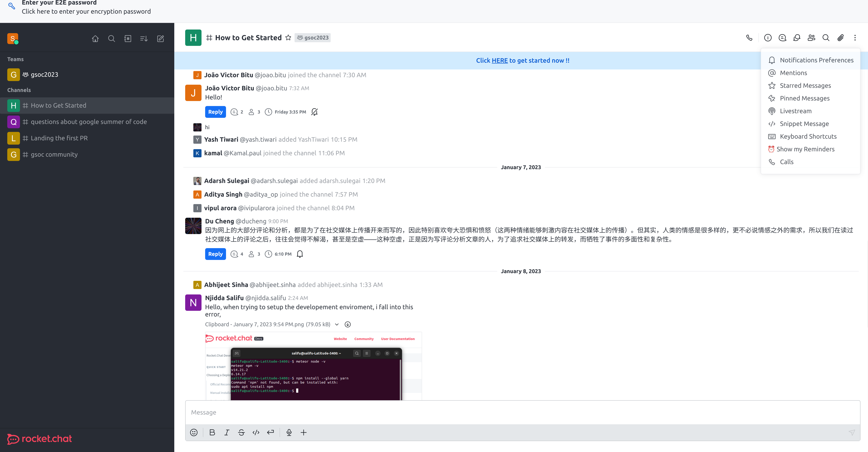Viewport: 868px width, 452px height.
Task: Start a call with the phone icon
Action: pos(749,38)
